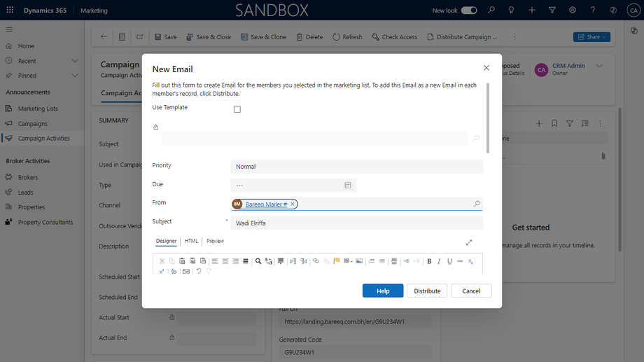This screenshot has width=644, height=362.
Task: Click lookup search icon in From field
Action: pos(477,204)
